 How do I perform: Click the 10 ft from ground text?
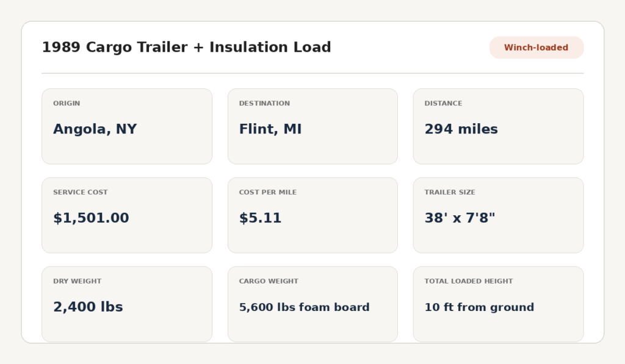[479, 307]
